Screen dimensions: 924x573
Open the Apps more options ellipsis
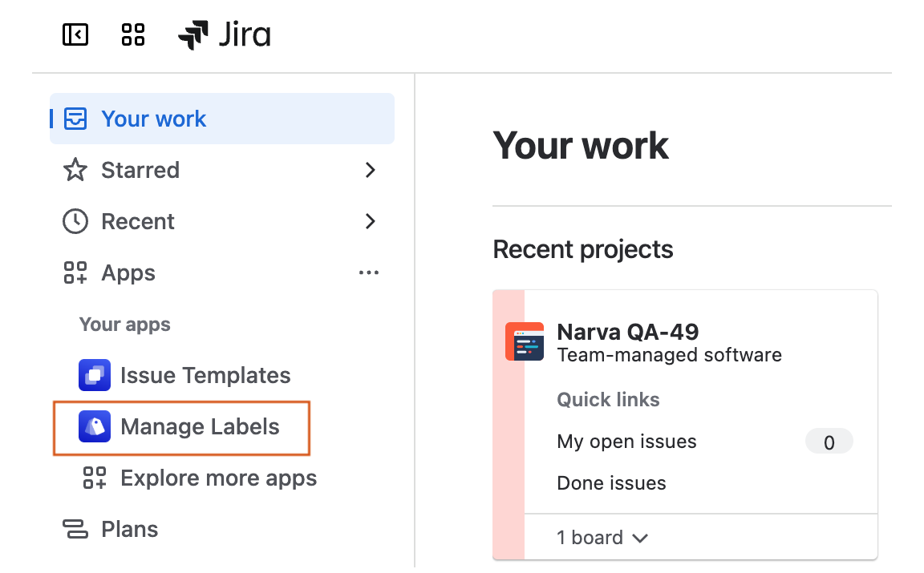[x=369, y=273]
